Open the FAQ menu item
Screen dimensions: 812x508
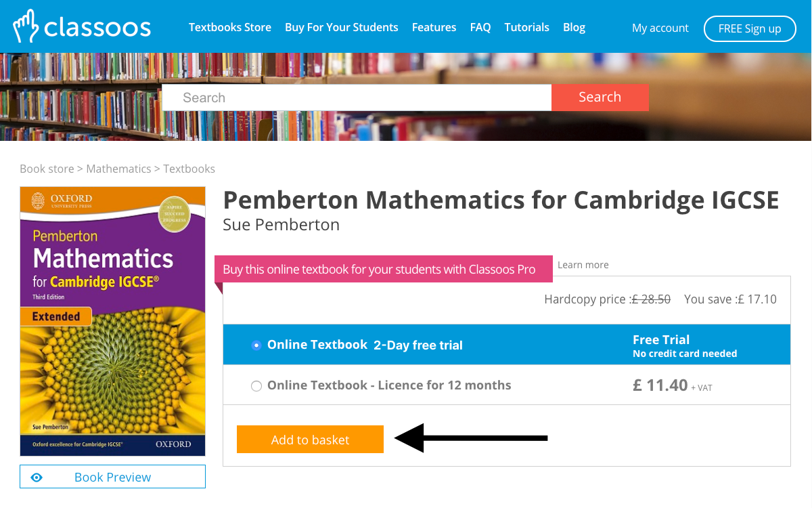click(x=480, y=28)
